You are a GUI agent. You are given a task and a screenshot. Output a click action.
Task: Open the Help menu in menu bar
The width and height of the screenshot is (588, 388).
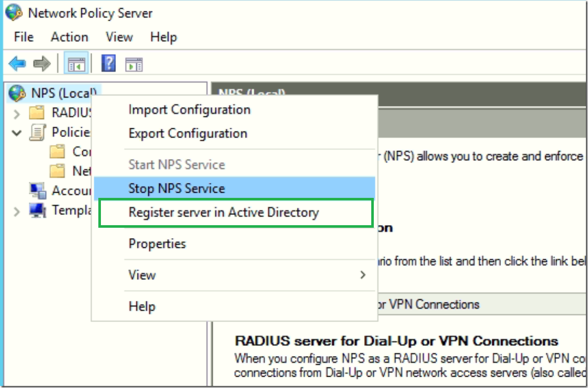click(x=163, y=37)
